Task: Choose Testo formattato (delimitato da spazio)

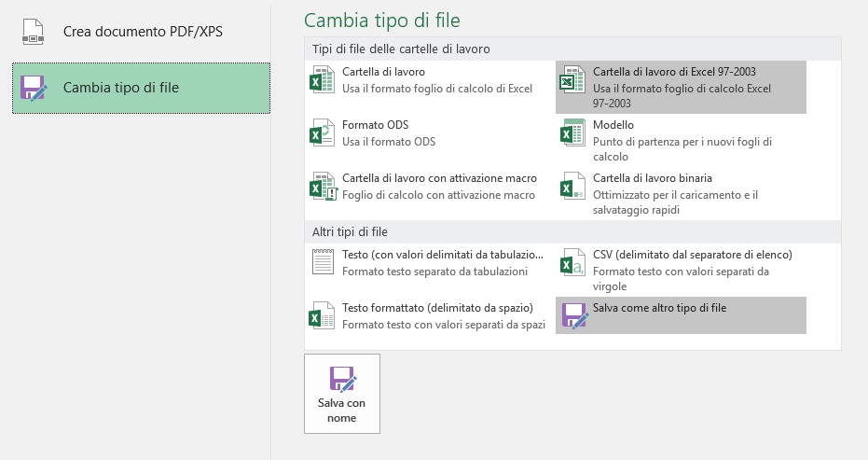Action: (430, 316)
